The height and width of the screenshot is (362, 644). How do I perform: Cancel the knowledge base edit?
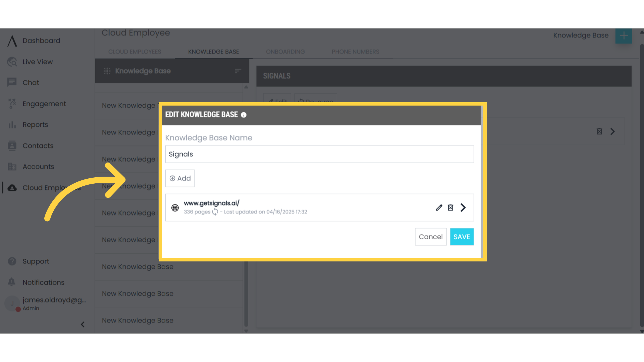[x=431, y=237]
